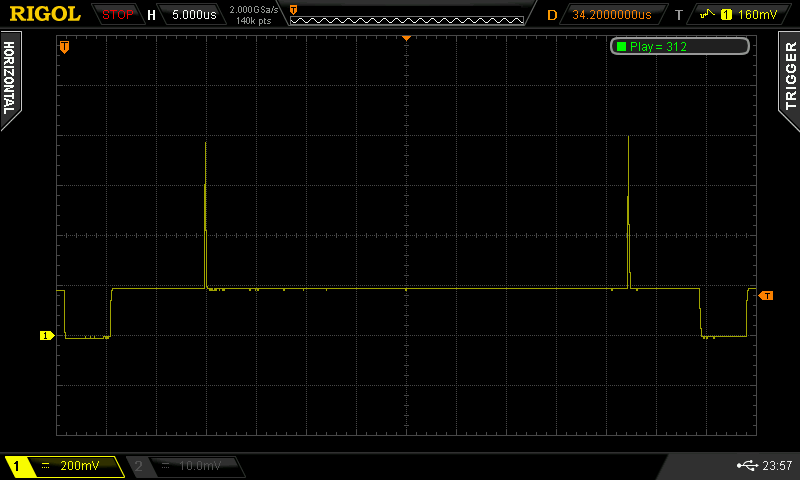The height and width of the screenshot is (480, 800).
Task: Open the TRIGGER side tab
Action: (790, 79)
